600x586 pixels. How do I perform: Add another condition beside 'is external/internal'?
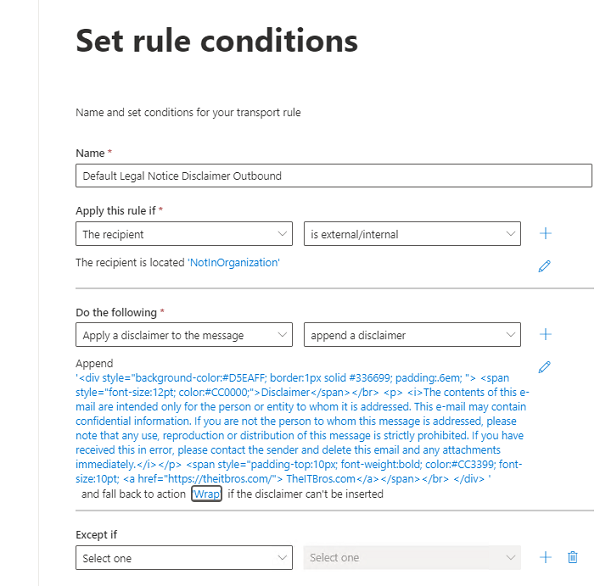click(x=545, y=233)
